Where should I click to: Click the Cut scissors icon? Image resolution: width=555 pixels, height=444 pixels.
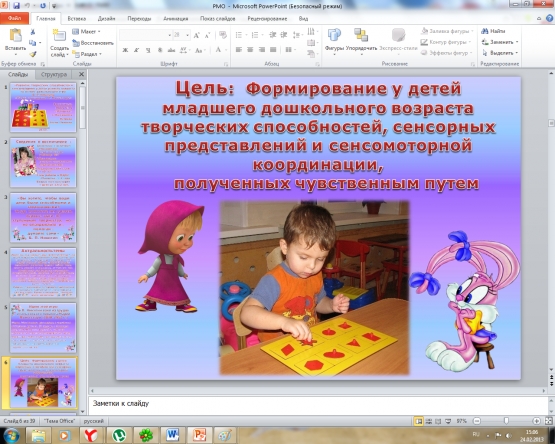click(x=33, y=32)
